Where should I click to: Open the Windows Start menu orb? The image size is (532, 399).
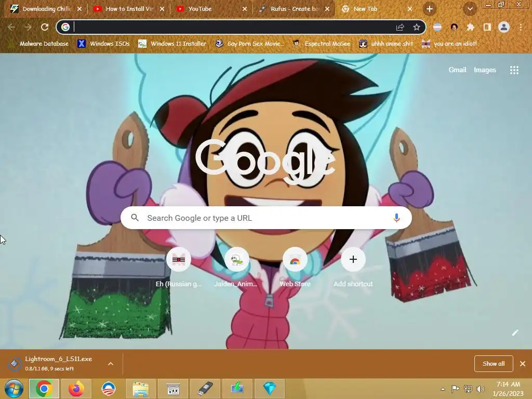[14, 389]
